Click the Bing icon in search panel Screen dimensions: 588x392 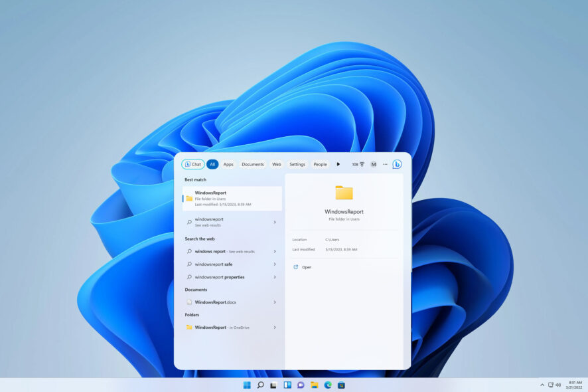(x=397, y=164)
